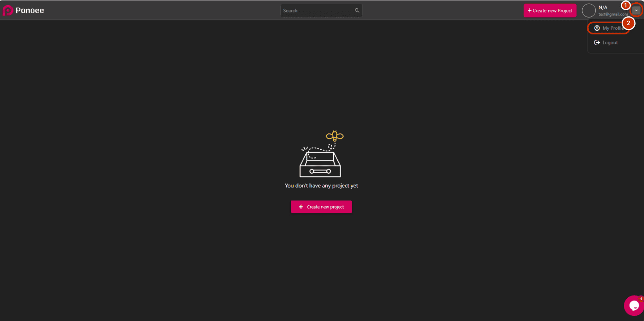
Task: Click the magnifier icon in search bar
Action: point(357,10)
